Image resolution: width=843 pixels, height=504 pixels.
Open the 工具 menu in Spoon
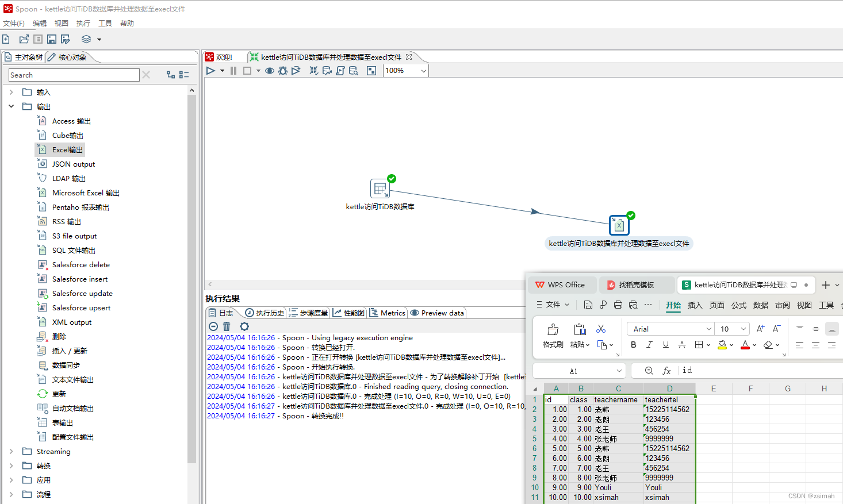pos(105,24)
